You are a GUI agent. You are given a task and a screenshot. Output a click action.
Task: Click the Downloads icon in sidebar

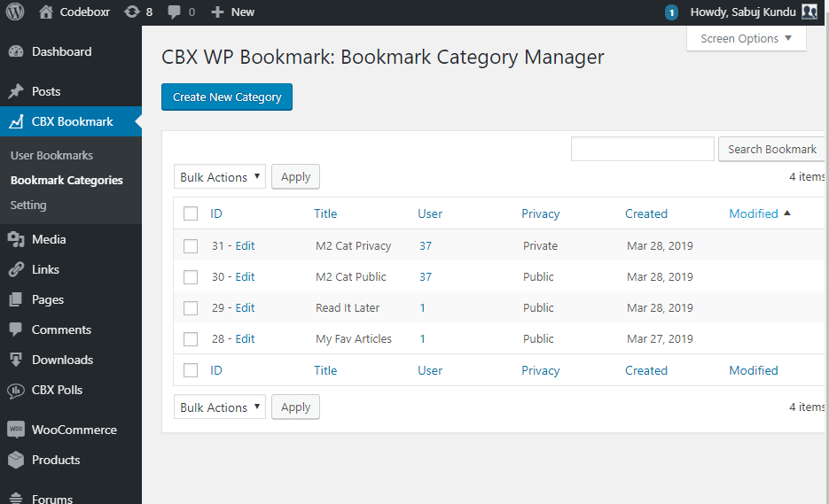coord(16,360)
